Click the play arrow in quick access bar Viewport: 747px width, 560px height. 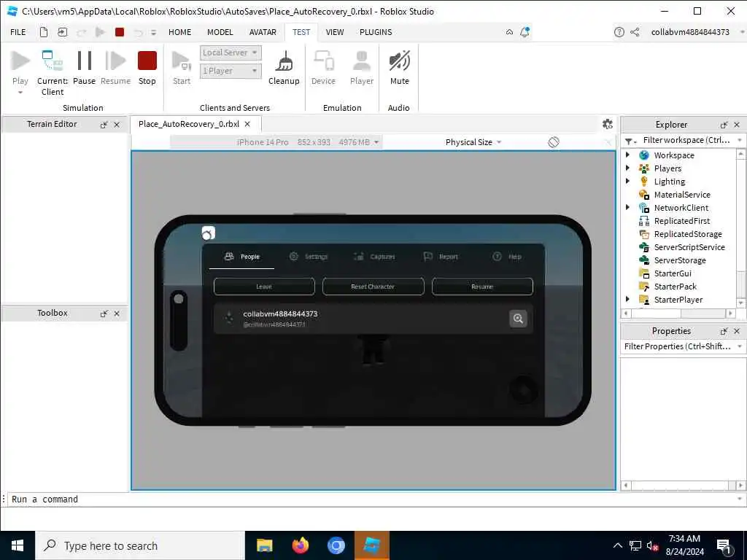click(x=100, y=32)
